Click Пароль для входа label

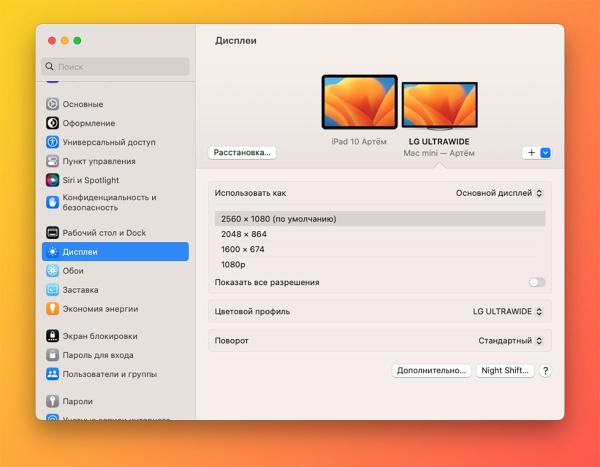point(98,355)
